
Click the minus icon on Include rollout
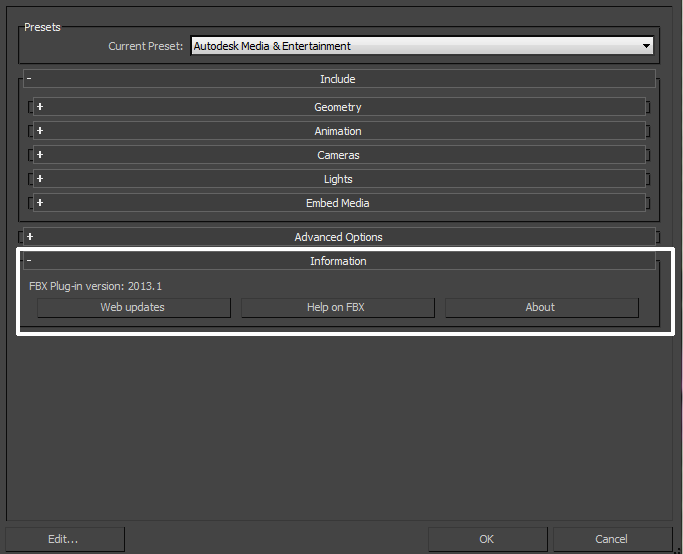tap(29, 79)
